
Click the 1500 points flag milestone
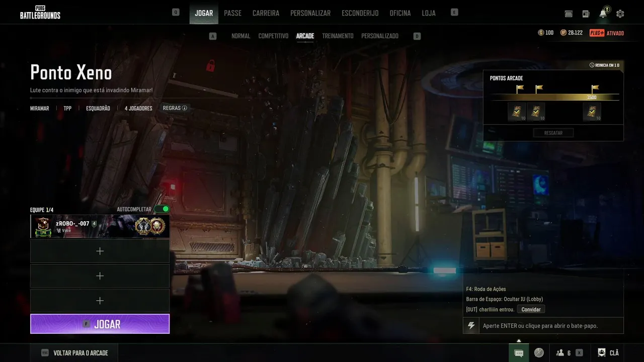click(595, 88)
